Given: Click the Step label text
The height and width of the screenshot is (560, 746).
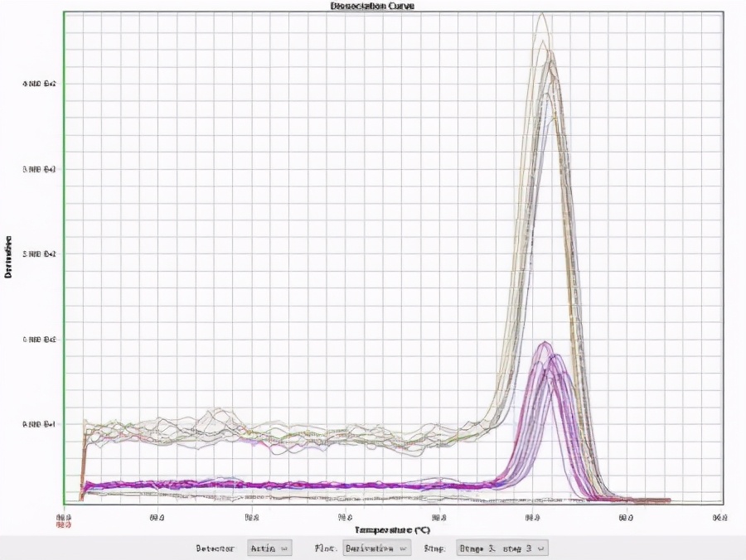Looking at the screenshot, I should [x=435, y=548].
